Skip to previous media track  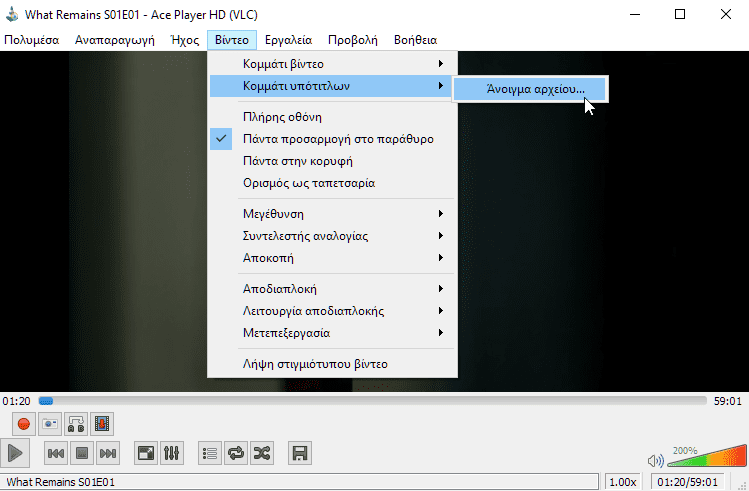[56, 453]
